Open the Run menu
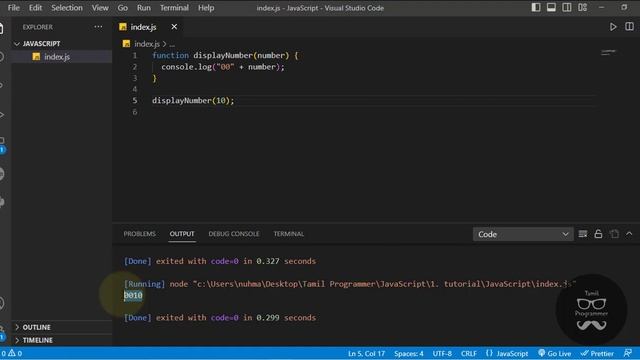This screenshot has height=360, width=640. tap(144, 8)
